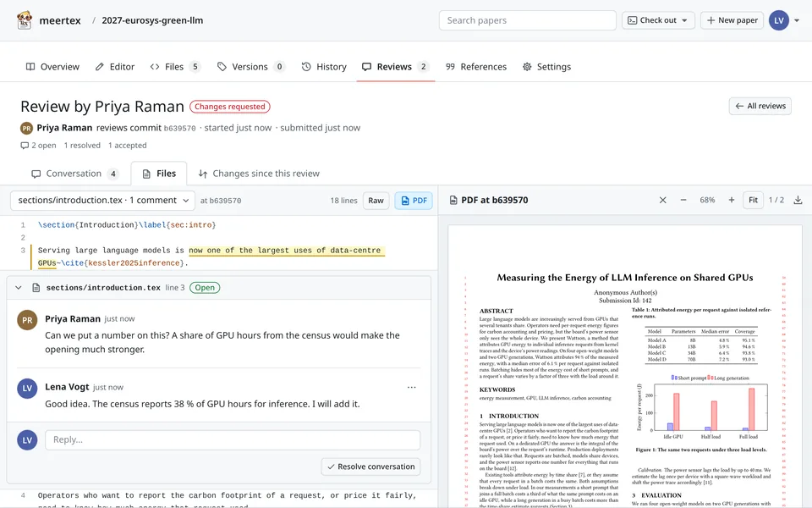
Task: Switch to the Overview tab
Action: (52, 66)
